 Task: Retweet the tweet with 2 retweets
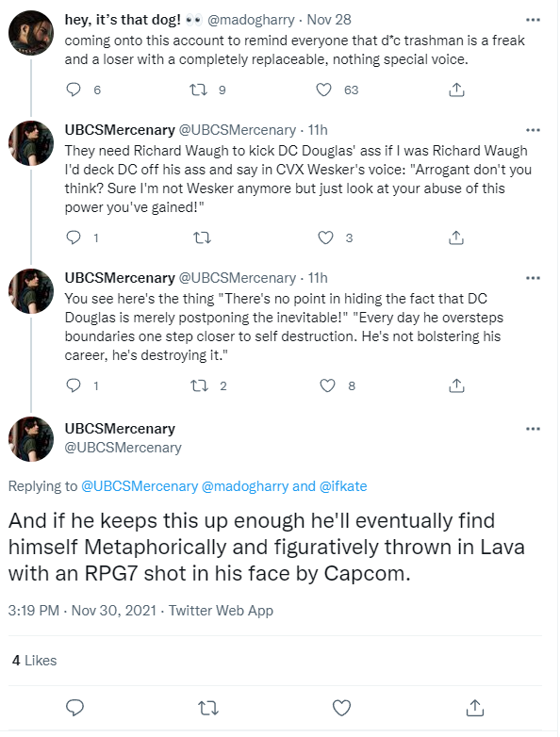pyautogui.click(x=198, y=385)
